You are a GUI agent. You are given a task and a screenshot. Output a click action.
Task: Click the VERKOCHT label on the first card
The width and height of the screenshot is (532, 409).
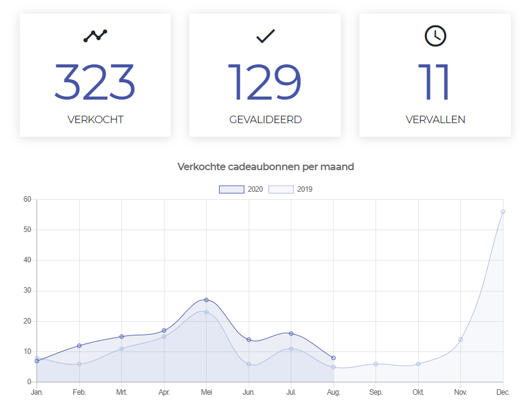pyautogui.click(x=95, y=119)
